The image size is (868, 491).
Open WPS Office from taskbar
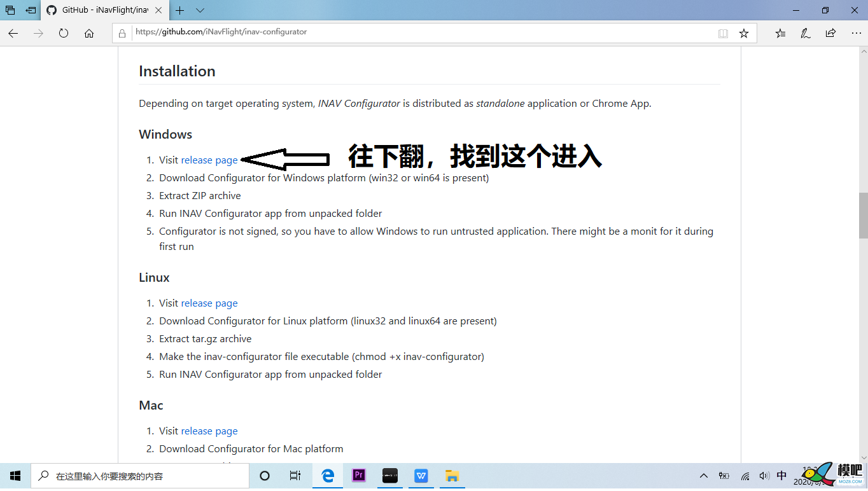point(421,476)
